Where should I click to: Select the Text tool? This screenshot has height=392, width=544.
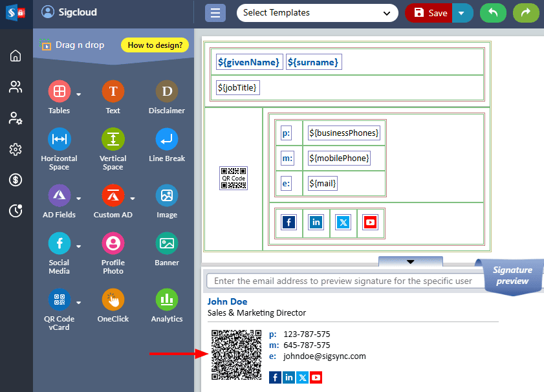click(x=113, y=91)
